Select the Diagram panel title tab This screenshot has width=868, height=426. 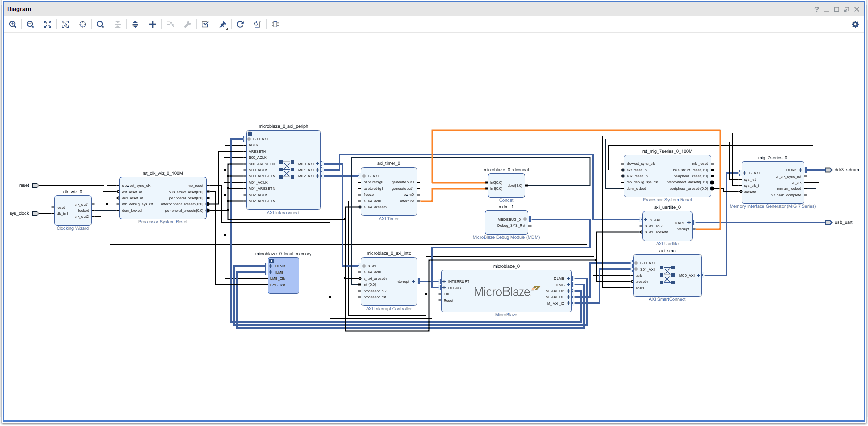point(19,9)
